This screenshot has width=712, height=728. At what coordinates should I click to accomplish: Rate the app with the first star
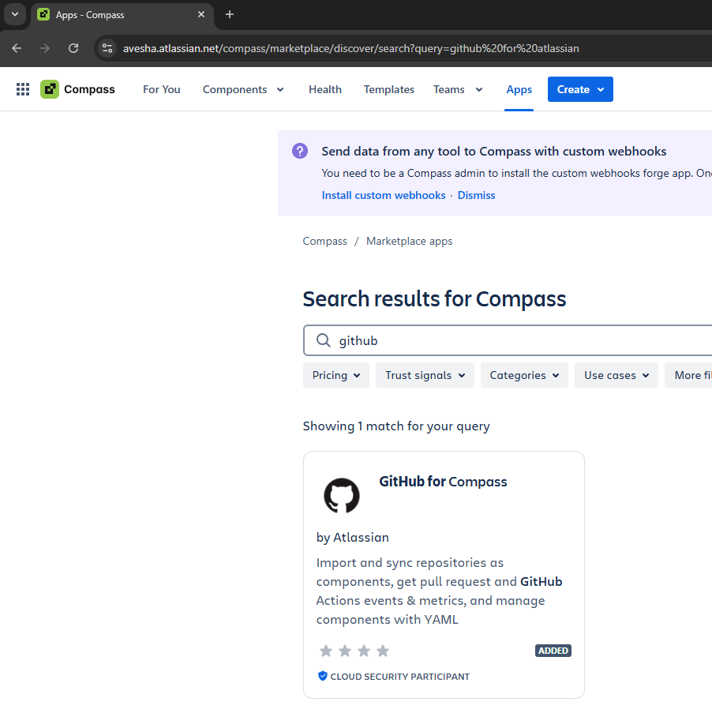click(325, 650)
